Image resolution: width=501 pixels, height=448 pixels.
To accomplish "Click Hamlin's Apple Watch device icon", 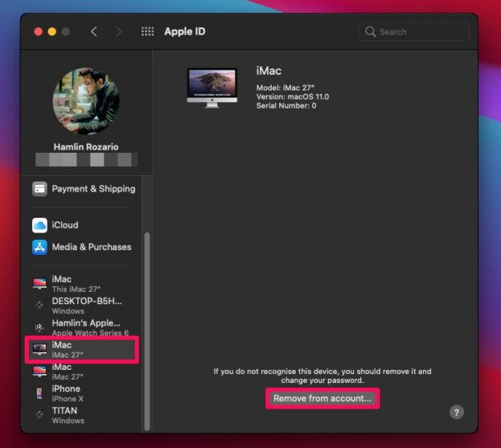I will [39, 327].
